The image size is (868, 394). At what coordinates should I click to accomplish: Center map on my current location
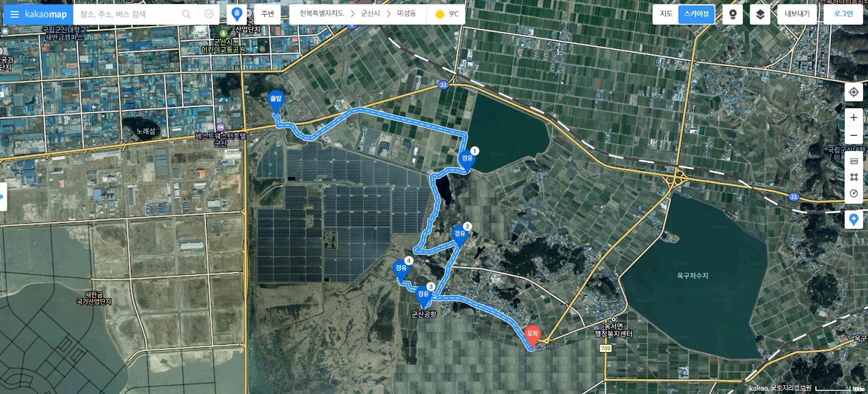[854, 92]
